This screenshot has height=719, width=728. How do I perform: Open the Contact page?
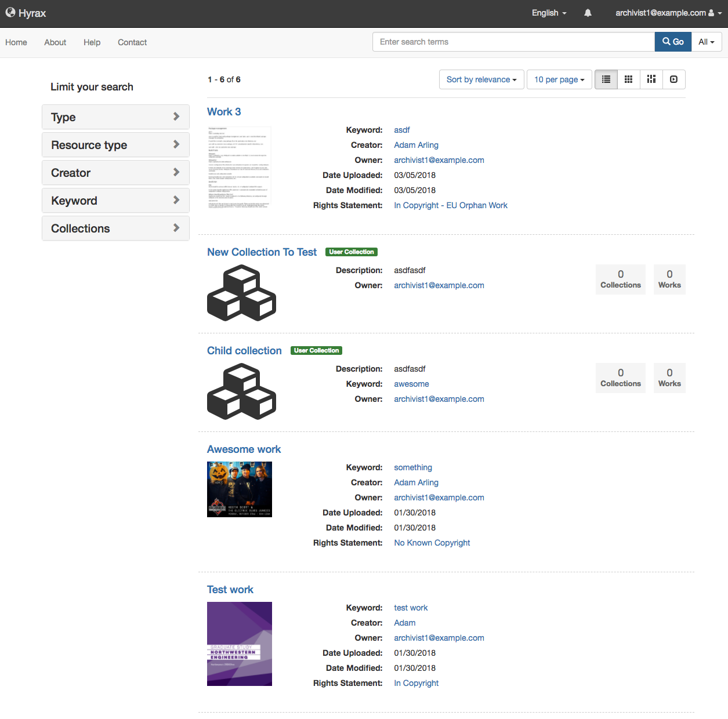pos(132,42)
